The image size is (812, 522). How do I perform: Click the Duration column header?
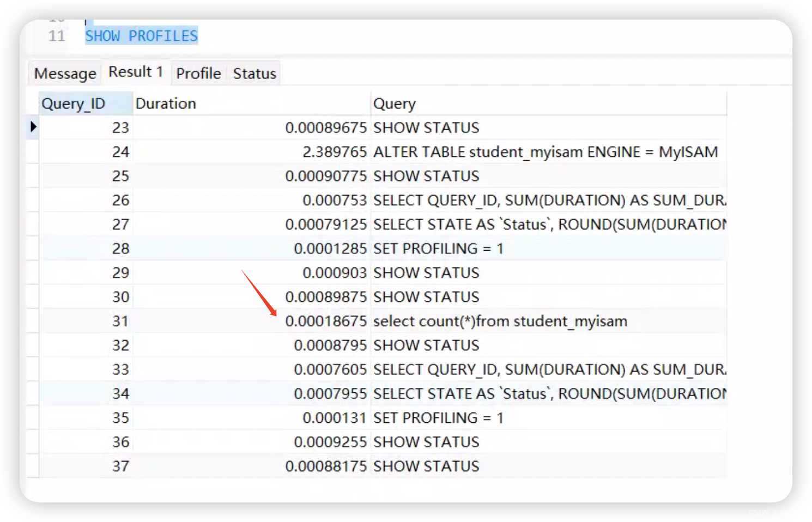pyautogui.click(x=251, y=104)
